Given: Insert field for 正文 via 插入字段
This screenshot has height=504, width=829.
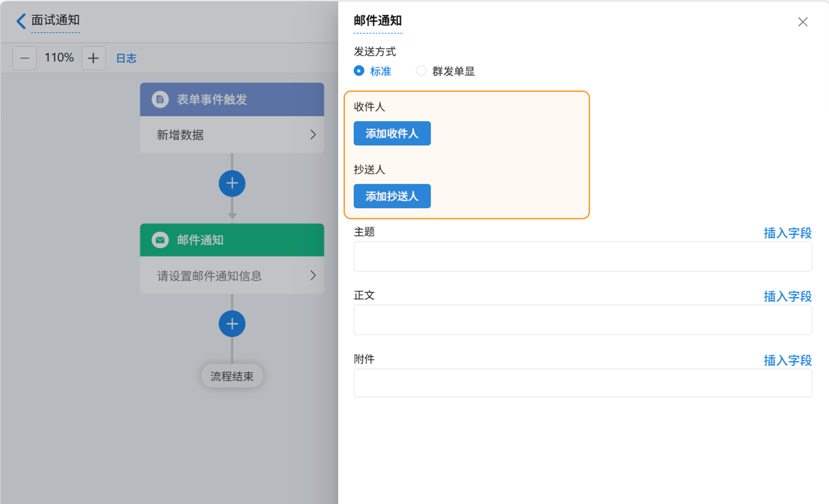Looking at the screenshot, I should tap(787, 296).
